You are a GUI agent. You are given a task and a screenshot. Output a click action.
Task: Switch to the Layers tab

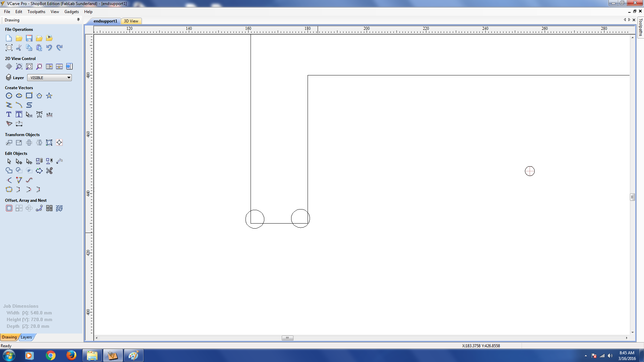[26, 337]
